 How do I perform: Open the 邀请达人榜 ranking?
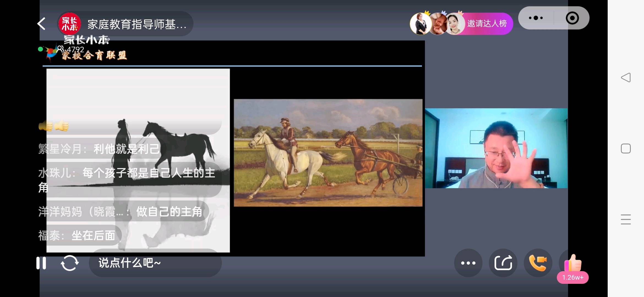point(487,24)
